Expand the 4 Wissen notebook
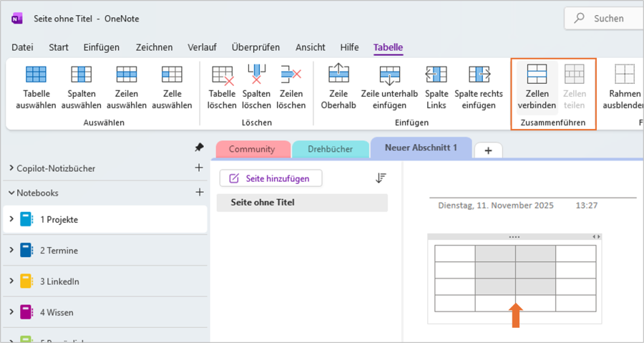This screenshot has width=644, height=343. point(11,312)
